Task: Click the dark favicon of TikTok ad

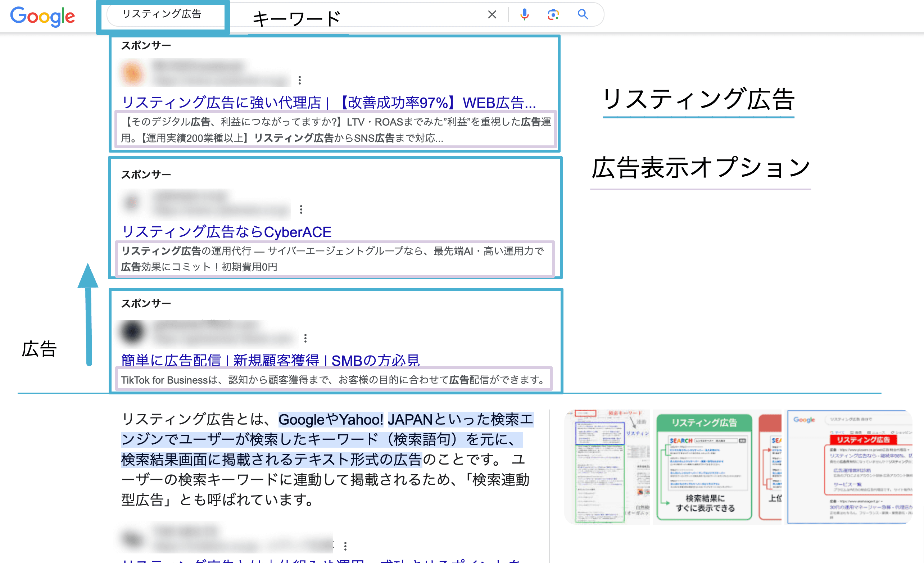Action: click(x=132, y=332)
